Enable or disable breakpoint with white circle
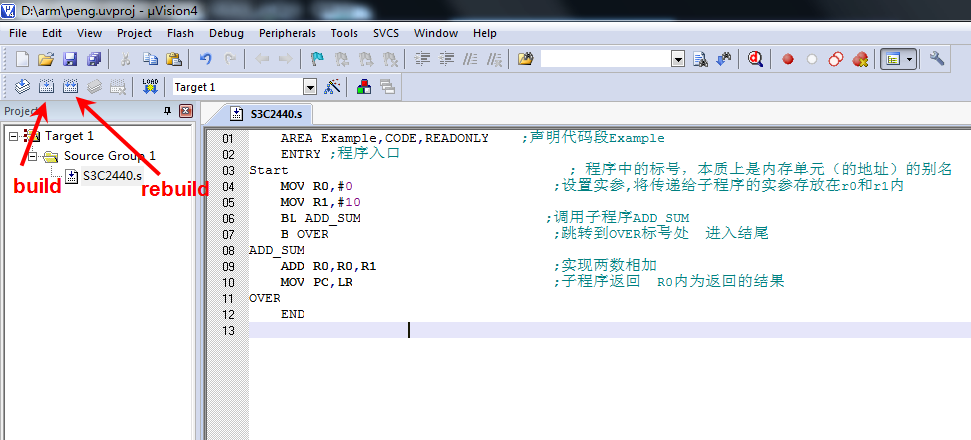This screenshot has height=440, width=971. tap(812, 59)
